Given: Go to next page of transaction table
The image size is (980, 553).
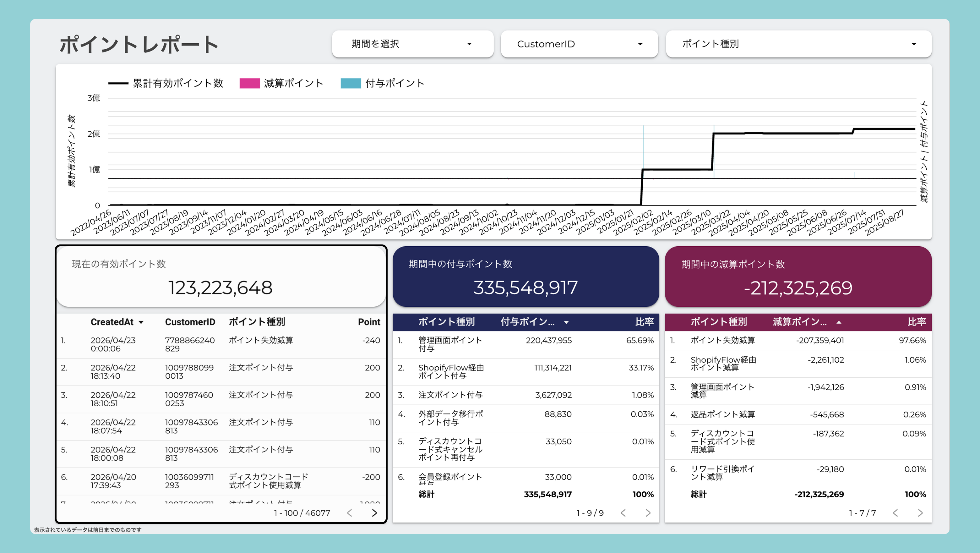Looking at the screenshot, I should [x=374, y=513].
